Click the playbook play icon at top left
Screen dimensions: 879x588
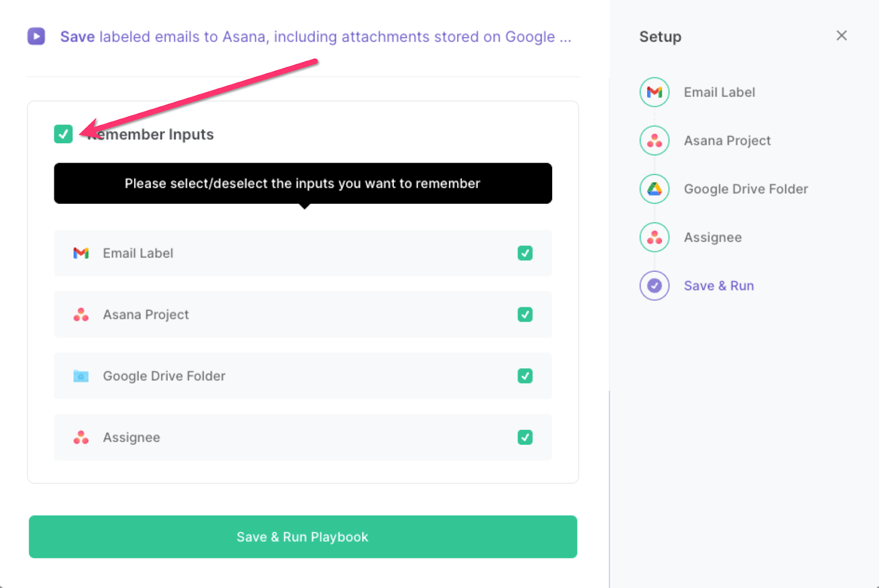pyautogui.click(x=36, y=36)
